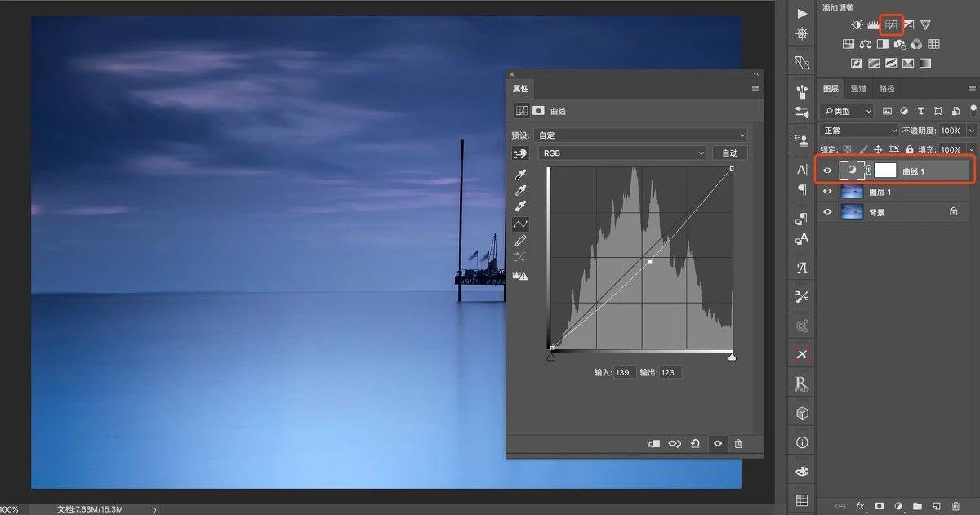Toggle filter for pixel layers
The height and width of the screenshot is (515, 980).
tap(887, 111)
